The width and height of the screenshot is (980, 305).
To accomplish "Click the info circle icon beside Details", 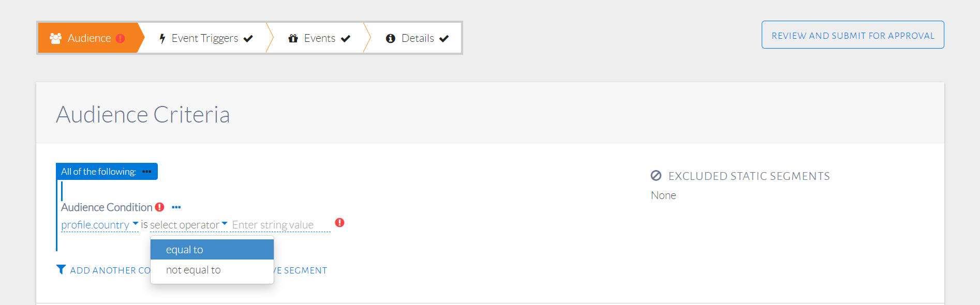I will 391,38.
